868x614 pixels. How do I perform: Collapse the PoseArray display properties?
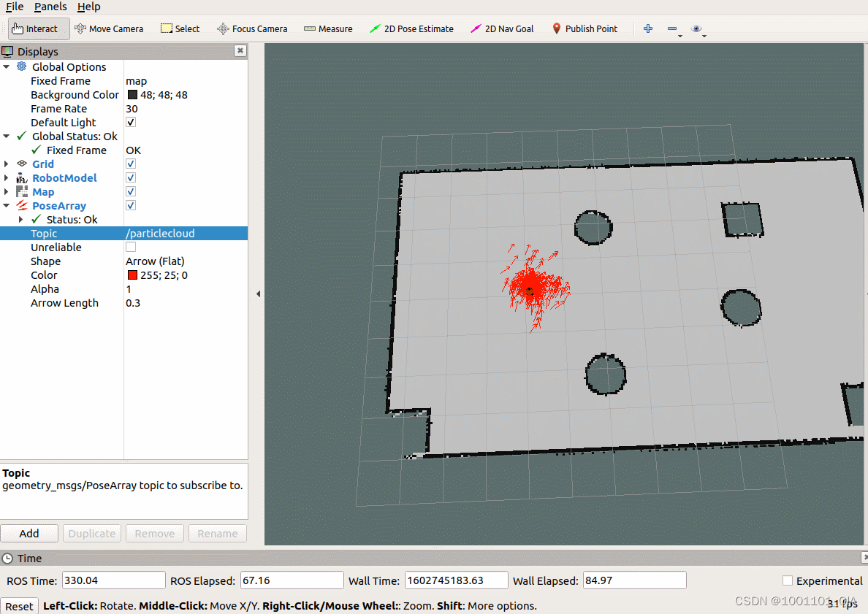click(x=7, y=205)
